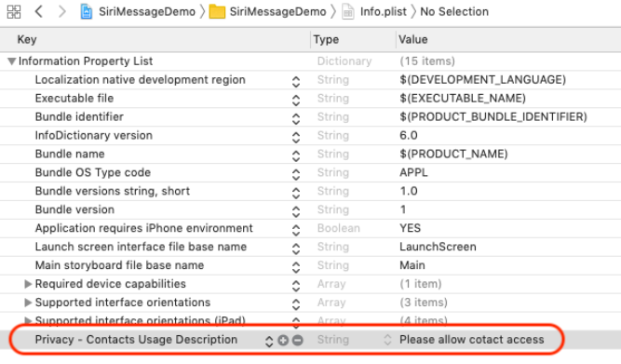621x364 pixels.
Task: Click the Value column header
Action: coord(413,40)
